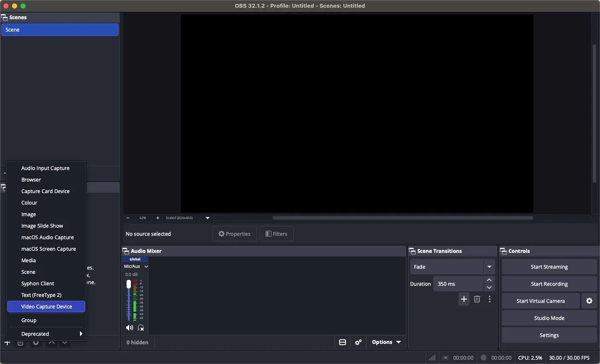The height and width of the screenshot is (364, 600).
Task: Click Audio Mixer dock panel icon
Action: (x=126, y=251)
